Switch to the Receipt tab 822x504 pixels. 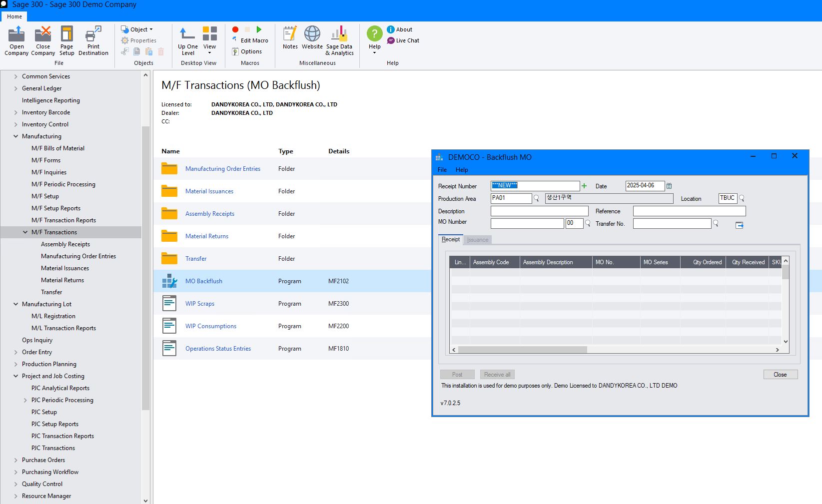(x=451, y=240)
